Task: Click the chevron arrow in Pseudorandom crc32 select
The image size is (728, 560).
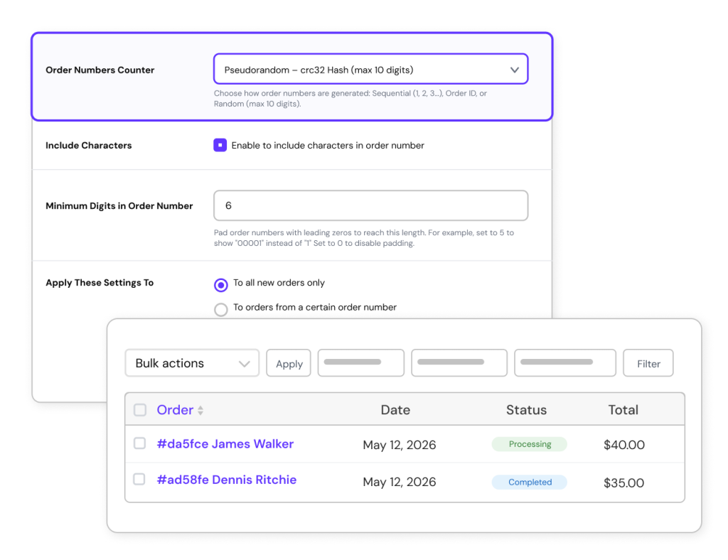Action: pyautogui.click(x=515, y=70)
